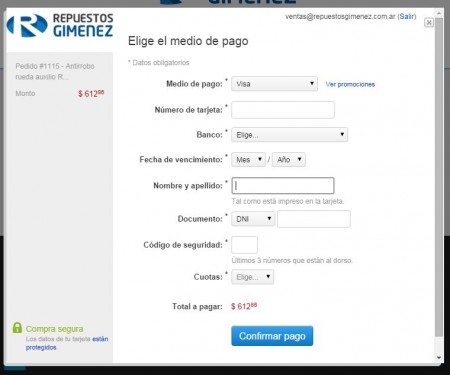Click the Total a pagar amount
The image size is (450, 375).
[244, 306]
